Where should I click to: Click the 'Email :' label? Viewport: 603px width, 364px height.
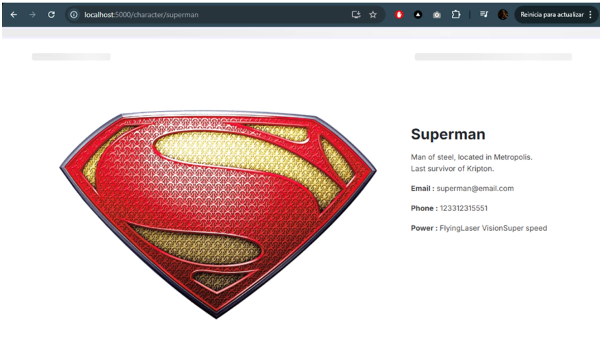coord(422,189)
